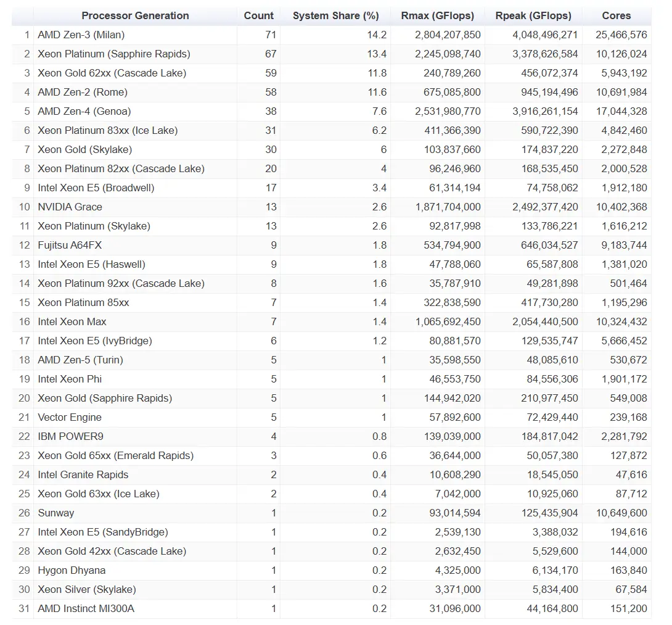Click the count value 38 for AMD Zen-4
This screenshot has height=625, width=672.
click(271, 111)
